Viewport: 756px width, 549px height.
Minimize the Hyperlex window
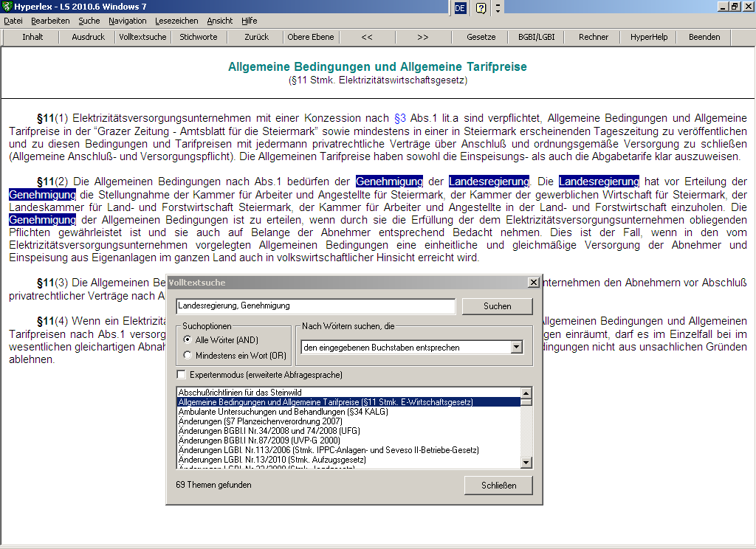723,7
